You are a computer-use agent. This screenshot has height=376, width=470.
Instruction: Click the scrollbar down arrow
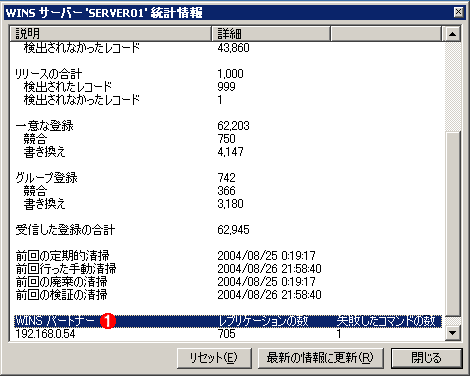pyautogui.click(x=452, y=332)
